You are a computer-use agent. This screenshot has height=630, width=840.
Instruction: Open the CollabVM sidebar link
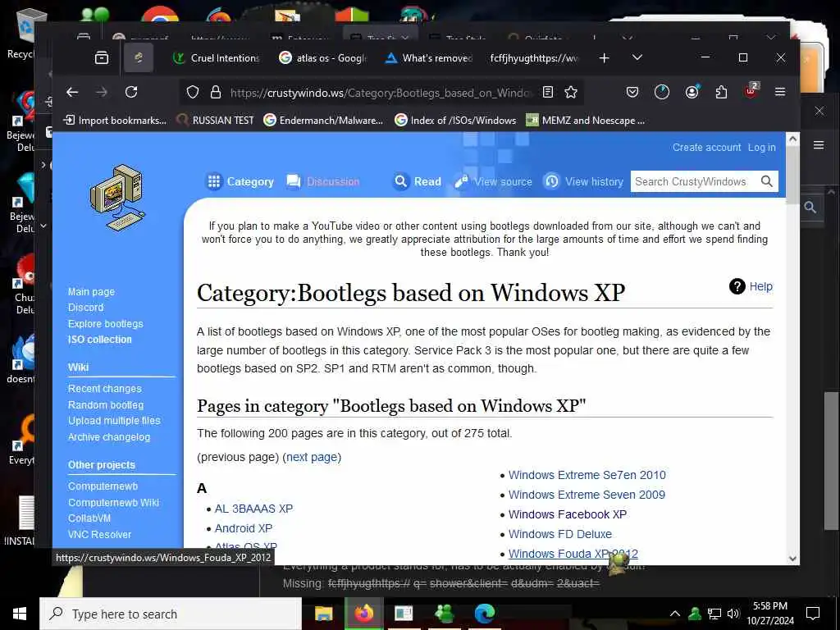coord(89,518)
